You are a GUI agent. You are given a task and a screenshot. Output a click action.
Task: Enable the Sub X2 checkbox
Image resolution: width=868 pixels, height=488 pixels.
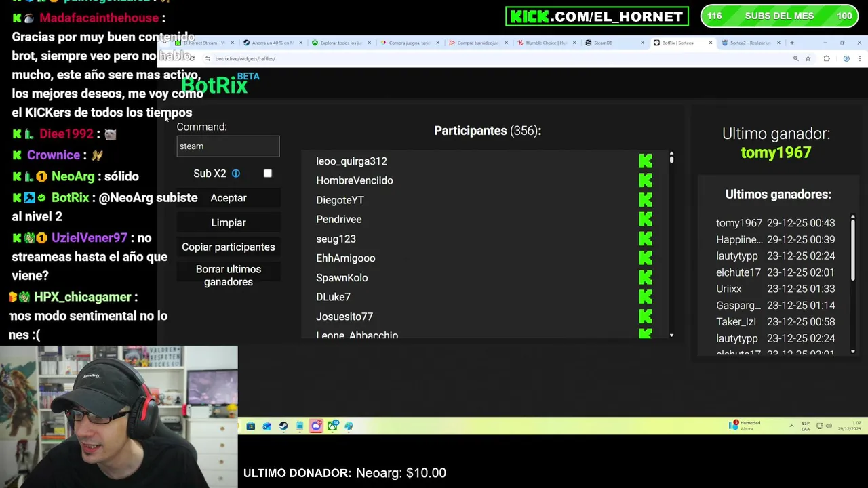[x=268, y=174]
